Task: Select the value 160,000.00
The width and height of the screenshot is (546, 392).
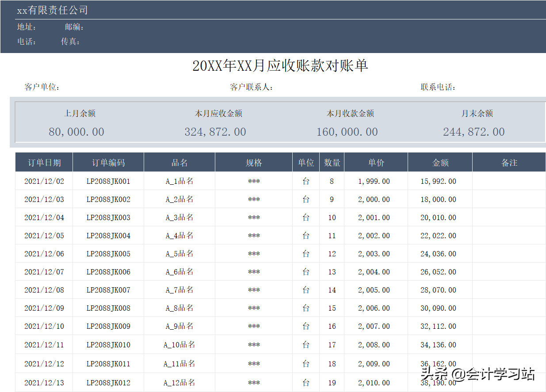Action: point(347,132)
